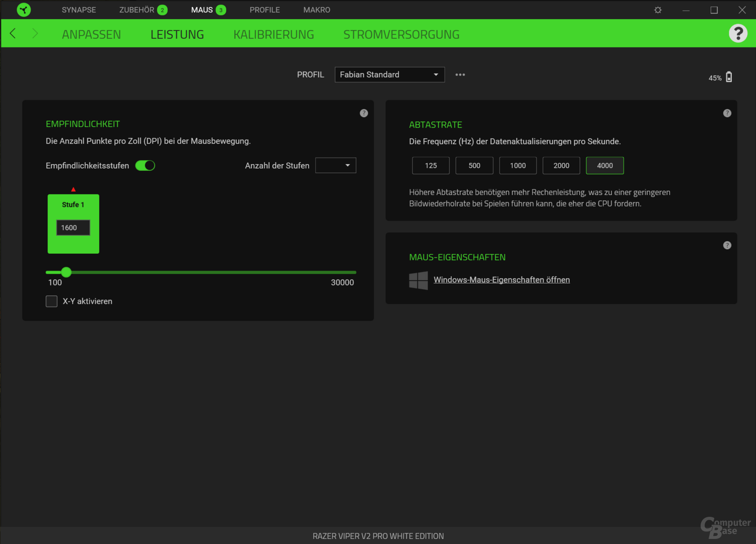756x544 pixels.
Task: Click the 45% battery text
Action: pyautogui.click(x=715, y=78)
